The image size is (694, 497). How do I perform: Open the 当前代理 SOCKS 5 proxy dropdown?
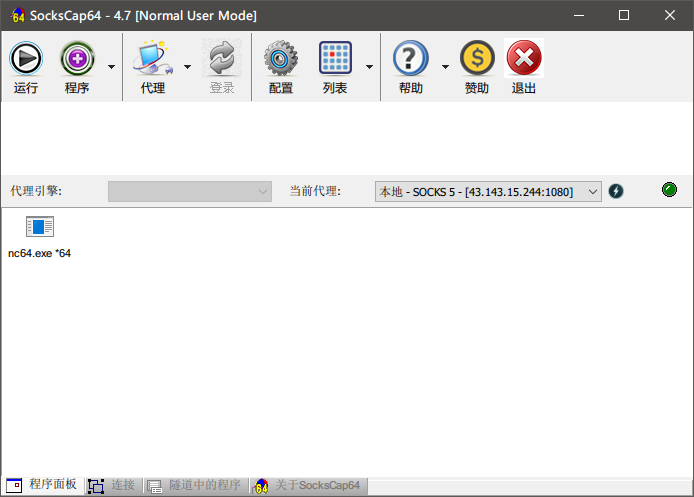coord(488,192)
